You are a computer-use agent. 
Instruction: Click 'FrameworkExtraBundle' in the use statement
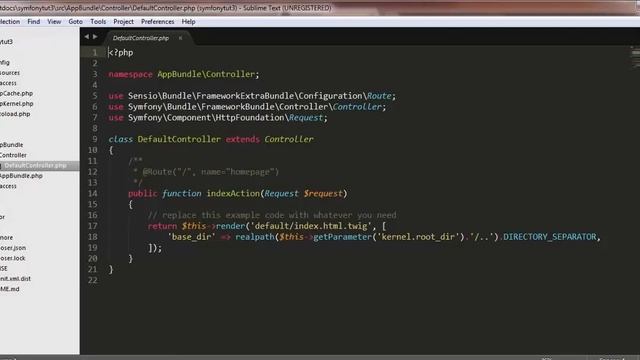click(245, 96)
